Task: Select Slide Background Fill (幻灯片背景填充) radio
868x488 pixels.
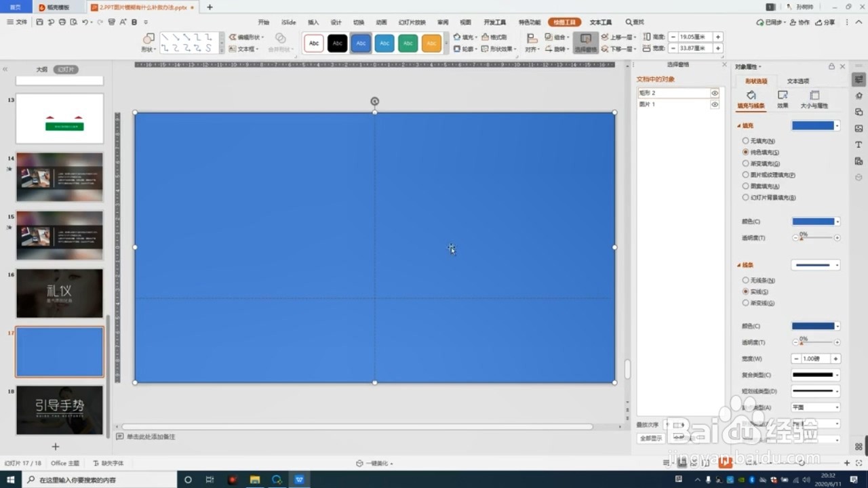Action: point(746,197)
